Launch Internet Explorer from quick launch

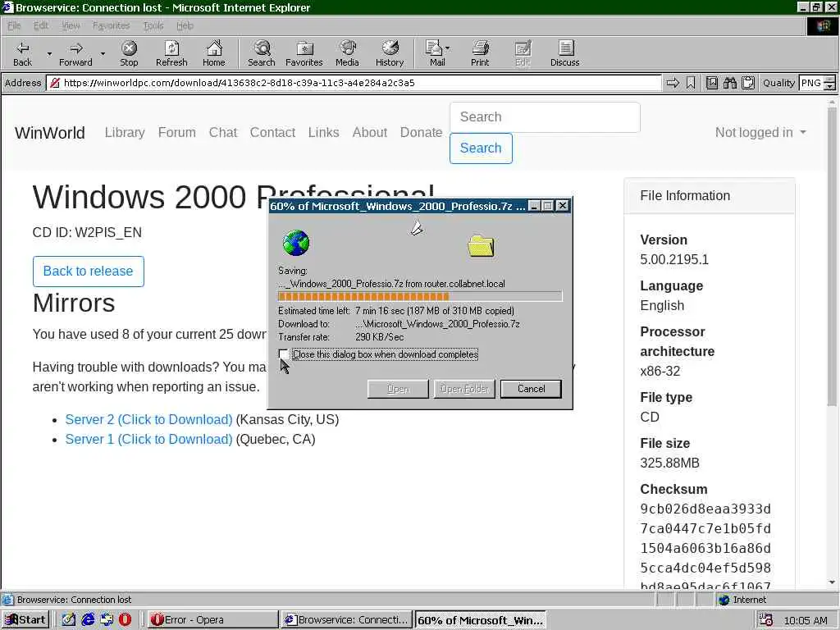(88, 620)
